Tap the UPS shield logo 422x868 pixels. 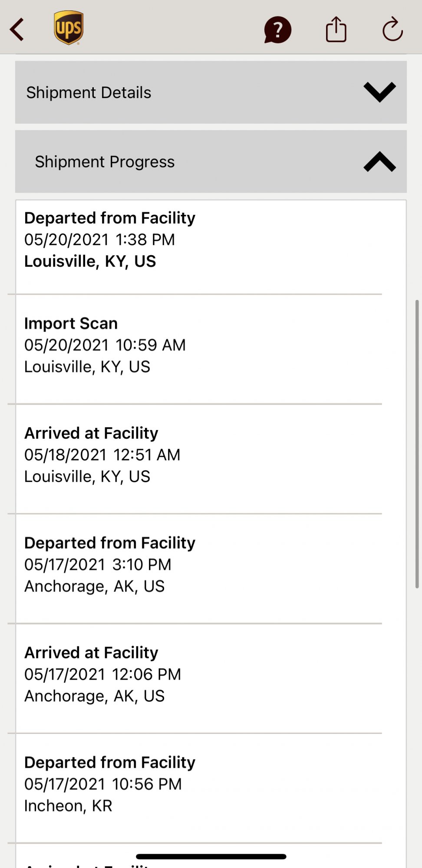tap(69, 28)
